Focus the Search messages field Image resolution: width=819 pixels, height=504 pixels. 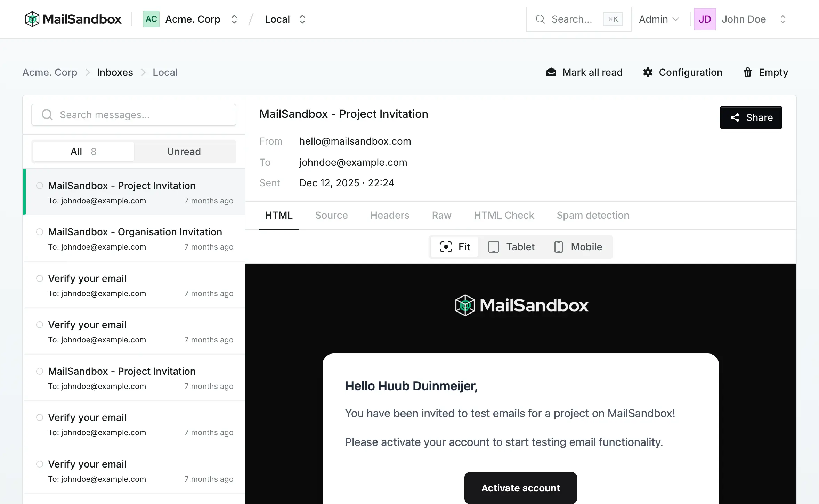(134, 115)
